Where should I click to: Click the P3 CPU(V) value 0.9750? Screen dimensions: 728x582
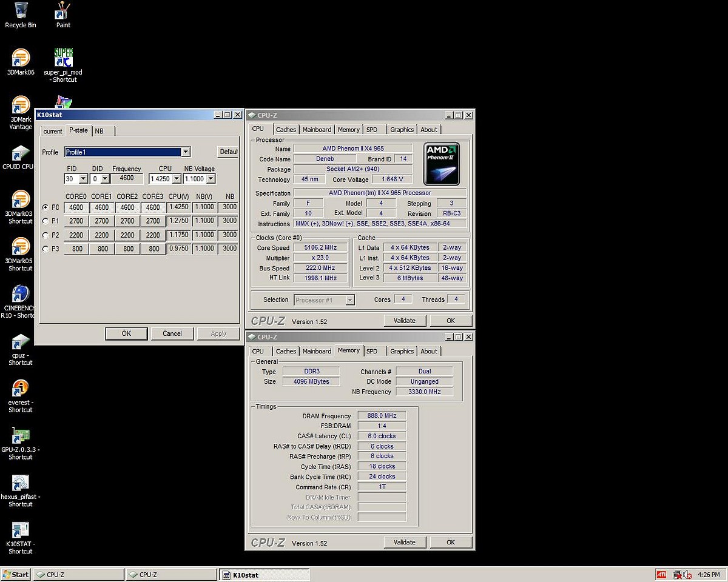tap(178, 249)
